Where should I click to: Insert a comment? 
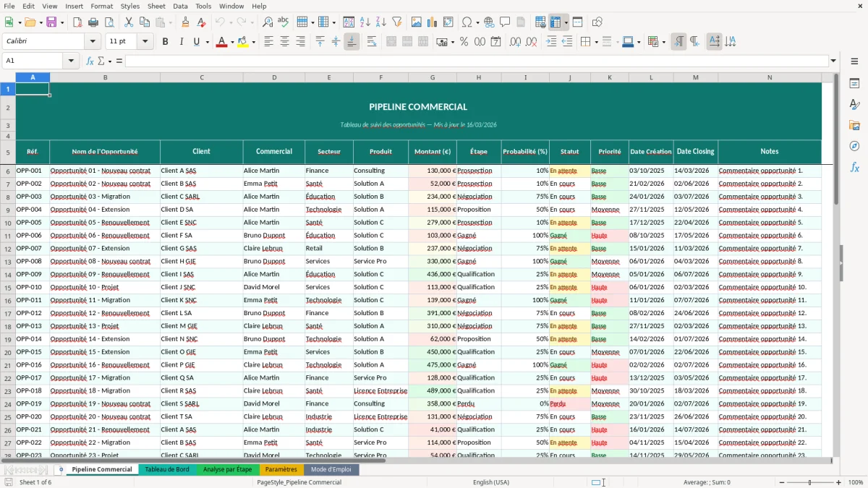click(505, 22)
